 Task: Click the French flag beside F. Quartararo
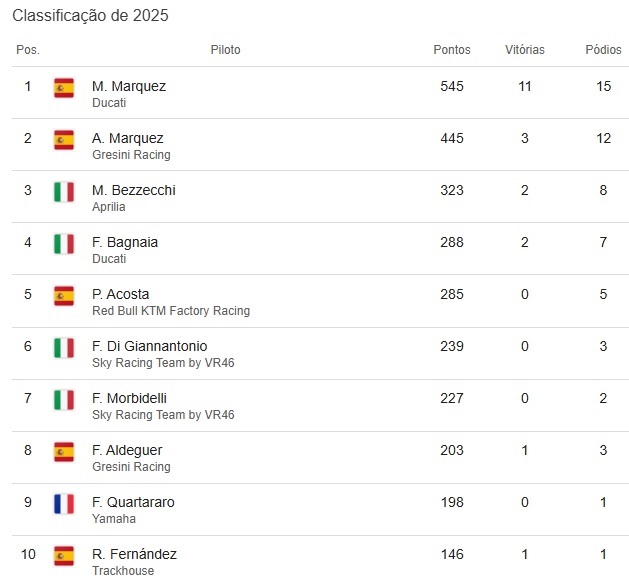point(64,504)
